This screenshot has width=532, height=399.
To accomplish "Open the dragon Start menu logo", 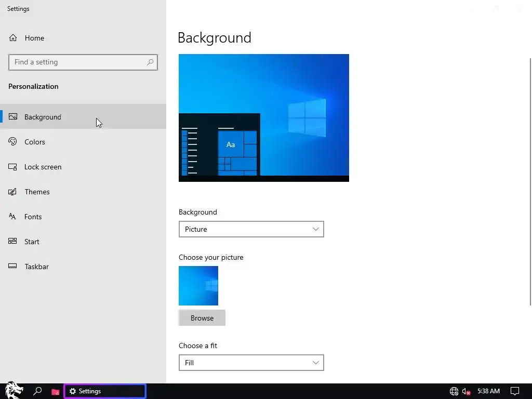I will click(14, 391).
